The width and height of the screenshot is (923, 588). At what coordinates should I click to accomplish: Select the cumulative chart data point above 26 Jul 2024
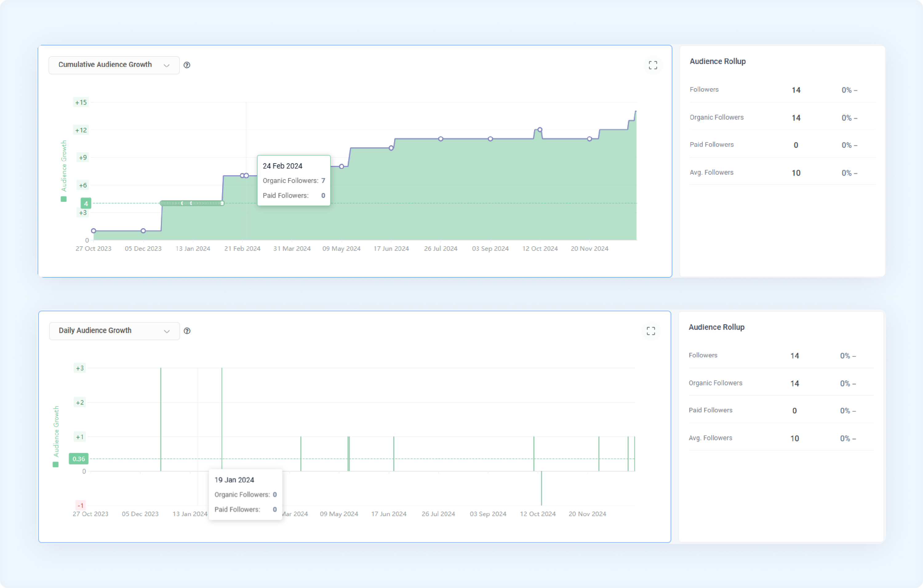441,139
